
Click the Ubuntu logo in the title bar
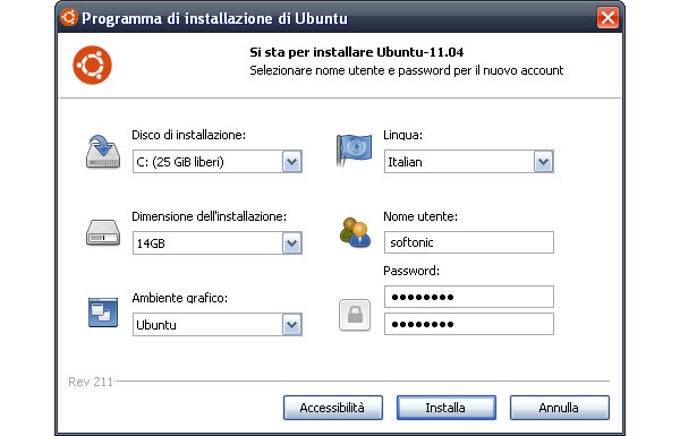click(69, 17)
